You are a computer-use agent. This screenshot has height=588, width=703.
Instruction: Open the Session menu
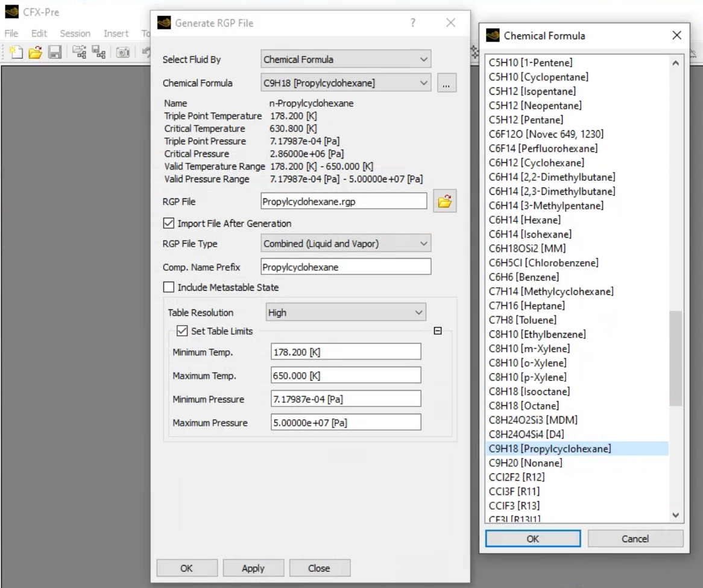pos(75,33)
